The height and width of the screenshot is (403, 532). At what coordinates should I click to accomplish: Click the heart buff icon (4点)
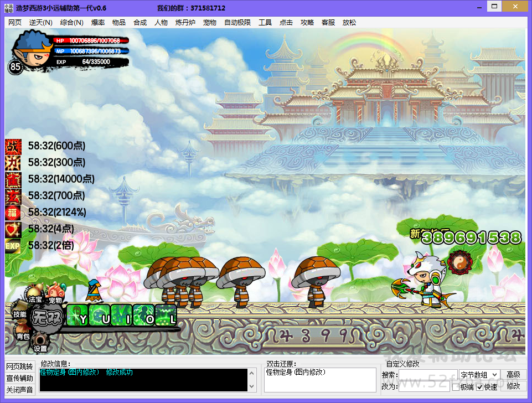click(x=13, y=230)
